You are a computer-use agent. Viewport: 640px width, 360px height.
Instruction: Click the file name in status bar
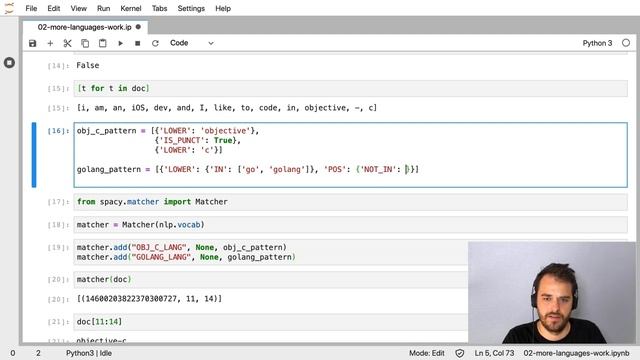click(576, 353)
